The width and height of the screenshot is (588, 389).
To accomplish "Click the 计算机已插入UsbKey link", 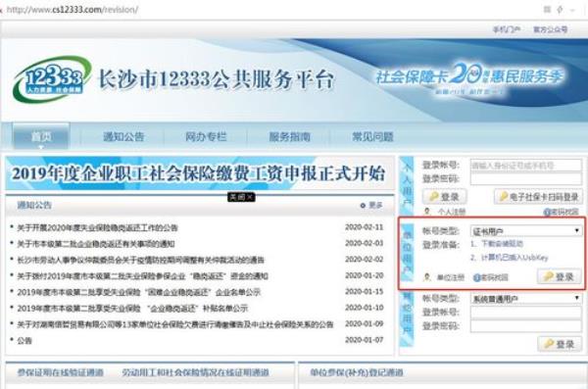I will pyautogui.click(x=514, y=258).
